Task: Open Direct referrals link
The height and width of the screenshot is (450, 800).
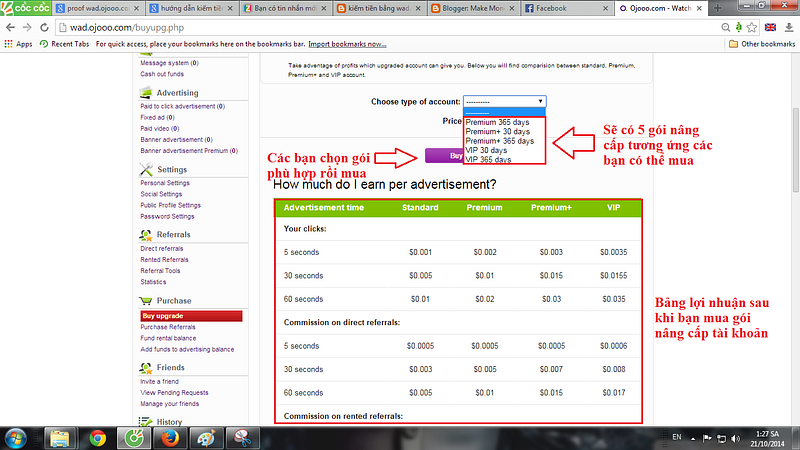Action: (x=162, y=249)
